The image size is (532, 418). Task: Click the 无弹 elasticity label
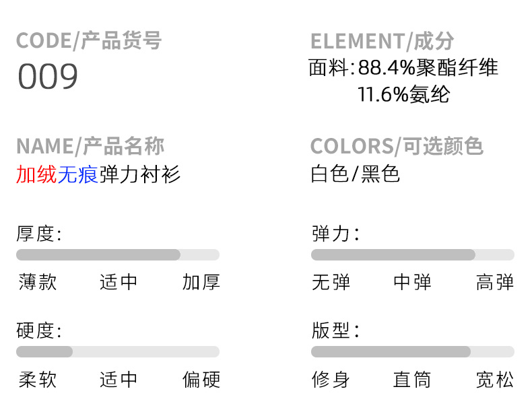(x=331, y=282)
